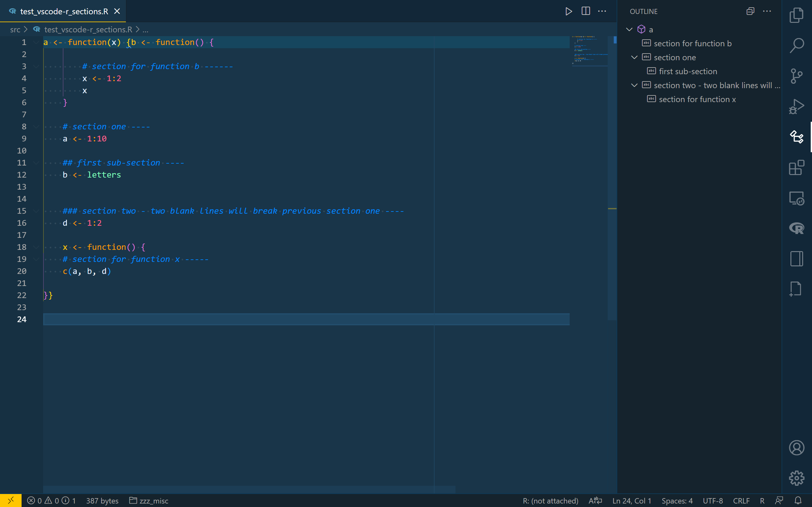Open Source Control view
This screenshot has width=812, height=507.
point(796,76)
